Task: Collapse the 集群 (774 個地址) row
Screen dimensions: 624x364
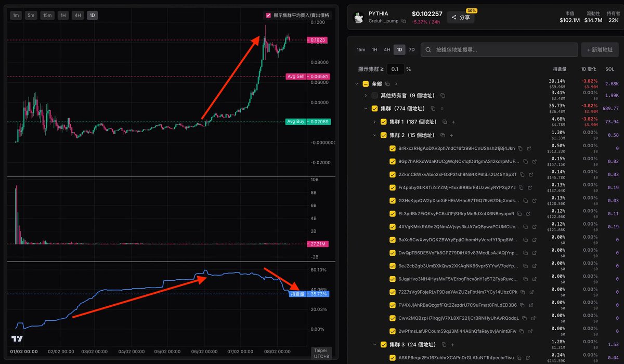Action: [x=366, y=109]
